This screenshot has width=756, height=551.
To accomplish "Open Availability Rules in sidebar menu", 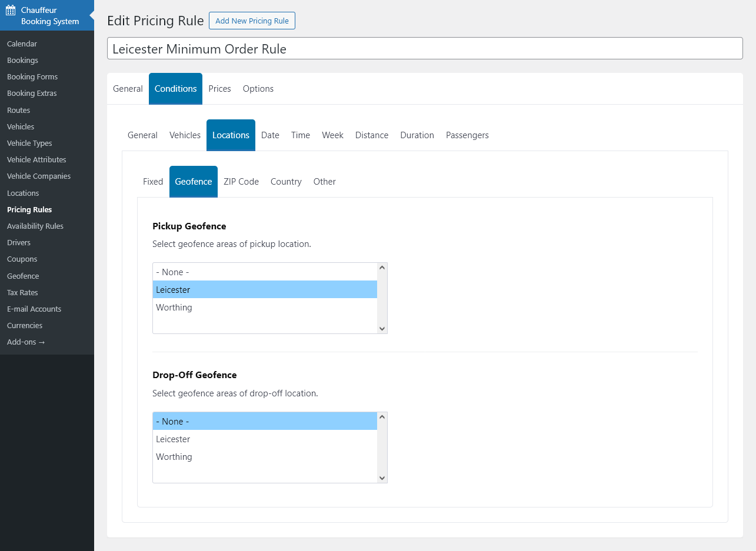I will (x=35, y=226).
